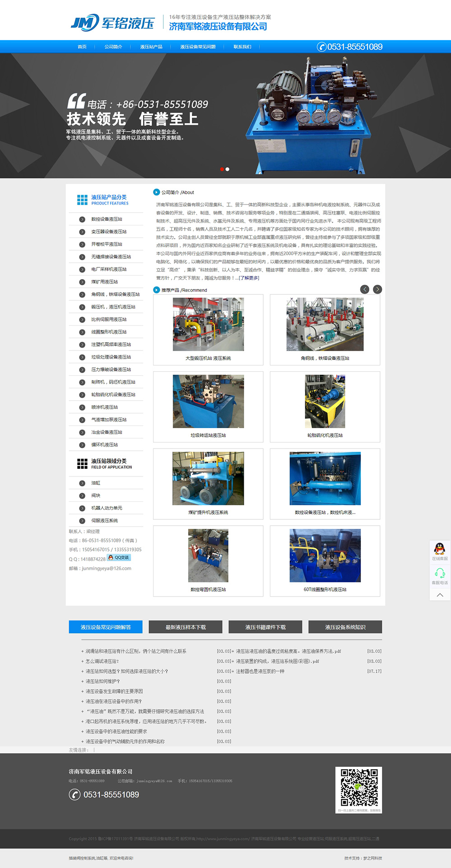Open 联系我们 in the navigation bar
Image resolution: width=451 pixels, height=868 pixels.
242,47
